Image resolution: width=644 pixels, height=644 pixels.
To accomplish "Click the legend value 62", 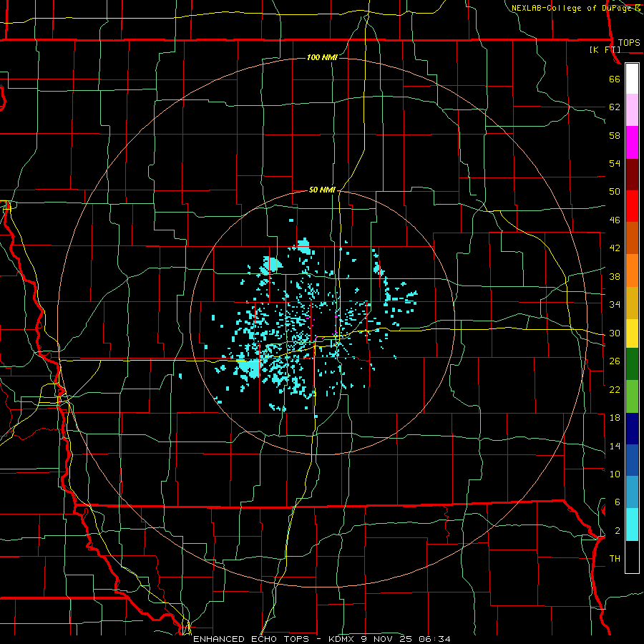I will click(x=615, y=107).
